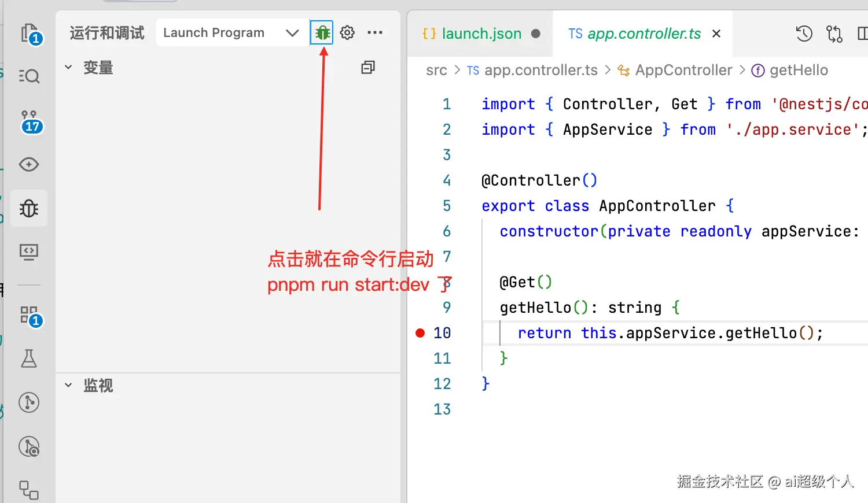The height and width of the screenshot is (503, 868).
Task: Open Source Control with 17 changes badge
Action: (30, 121)
